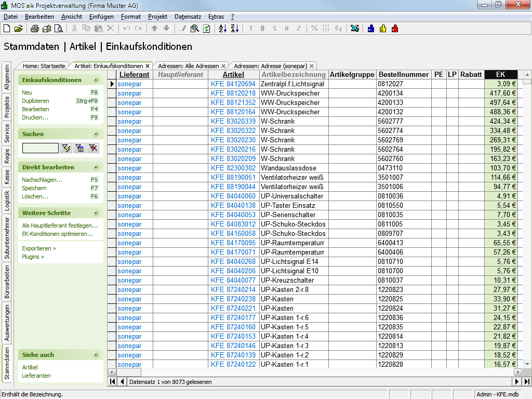Click the blue user figure icon
Image resolution: width=532 pixels, height=399 pixels.
tap(371, 29)
